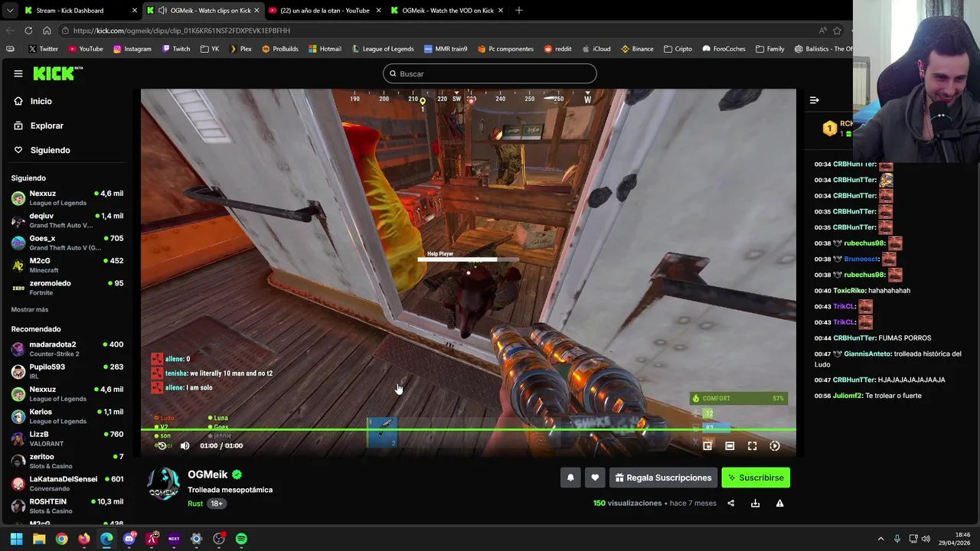Click the Kick logo
This screenshot has height=551, width=980.
[x=57, y=73]
